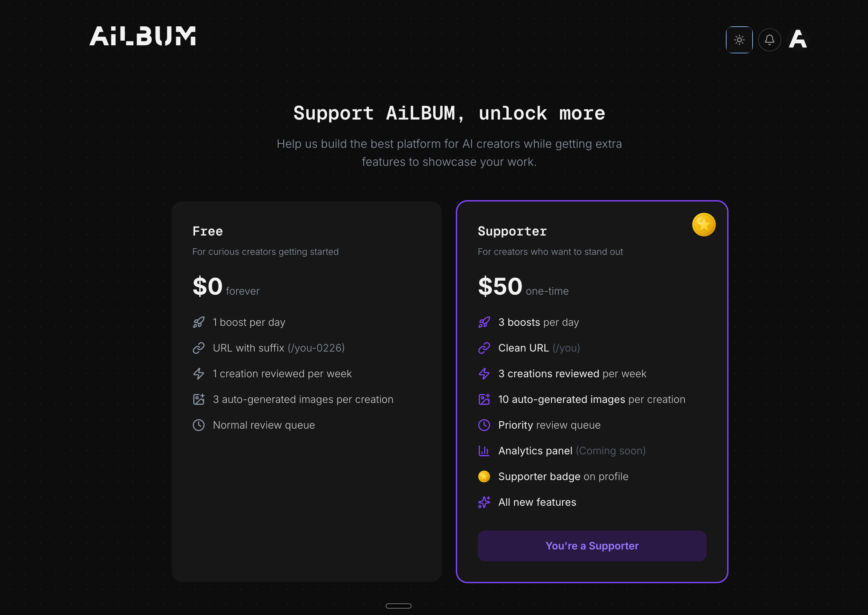Click the rocket icon for '1 boost per day'

point(199,322)
